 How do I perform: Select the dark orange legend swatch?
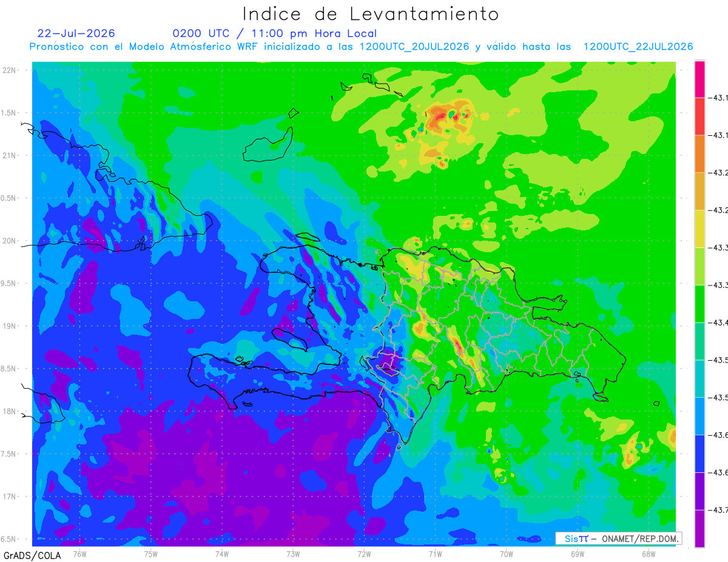tap(699, 153)
